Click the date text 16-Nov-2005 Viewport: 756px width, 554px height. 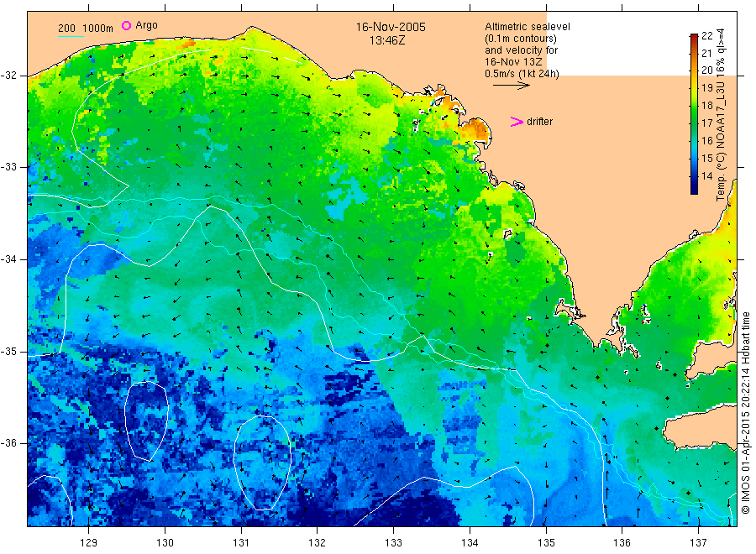click(x=391, y=27)
